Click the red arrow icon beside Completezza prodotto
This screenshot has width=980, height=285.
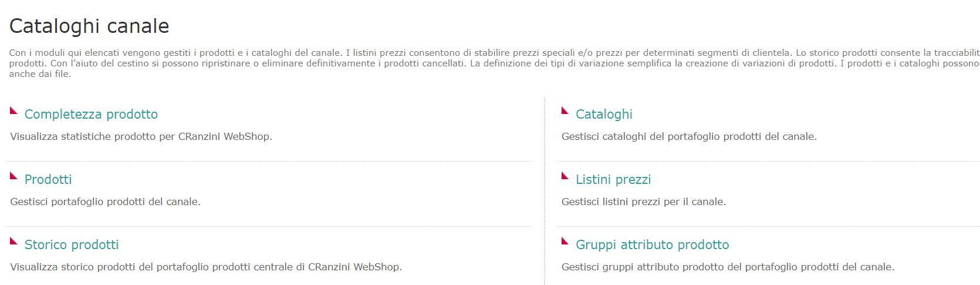coord(14,110)
